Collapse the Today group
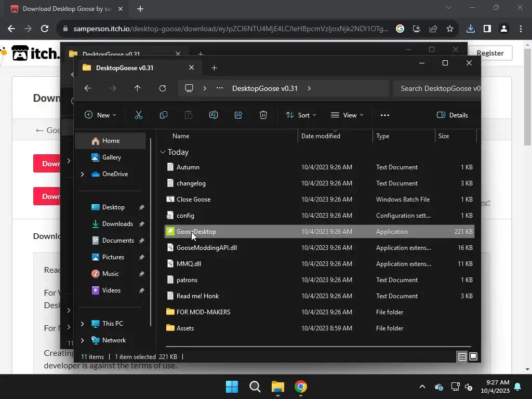Image resolution: width=532 pixels, height=399 pixels. pyautogui.click(x=163, y=152)
